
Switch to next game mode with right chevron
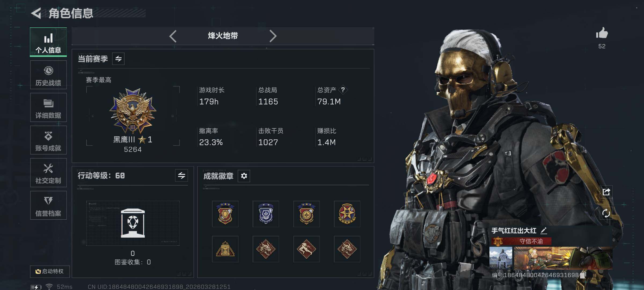(x=273, y=36)
